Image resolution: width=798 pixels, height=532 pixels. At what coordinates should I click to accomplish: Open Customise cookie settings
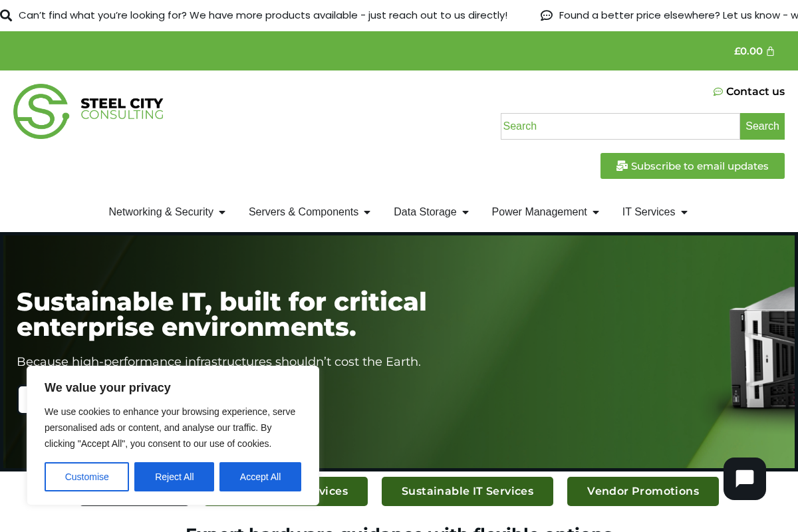tap(86, 477)
